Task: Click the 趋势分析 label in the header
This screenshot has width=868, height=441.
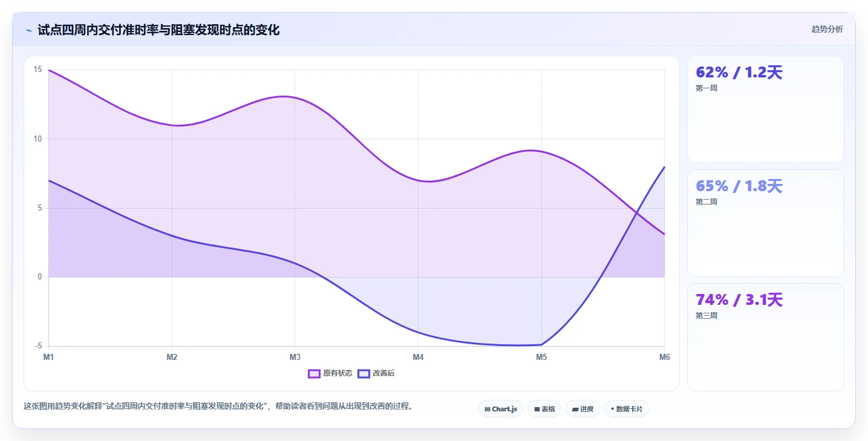Action: (x=827, y=29)
